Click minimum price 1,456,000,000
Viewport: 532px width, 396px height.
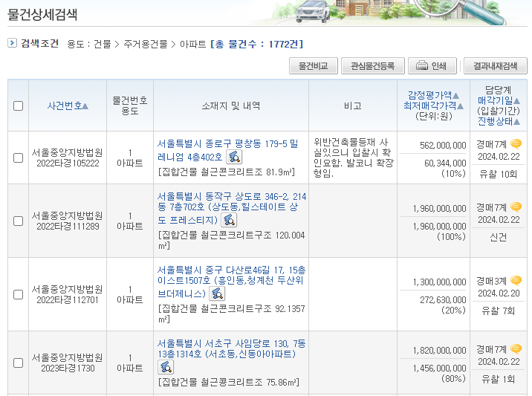(439, 369)
